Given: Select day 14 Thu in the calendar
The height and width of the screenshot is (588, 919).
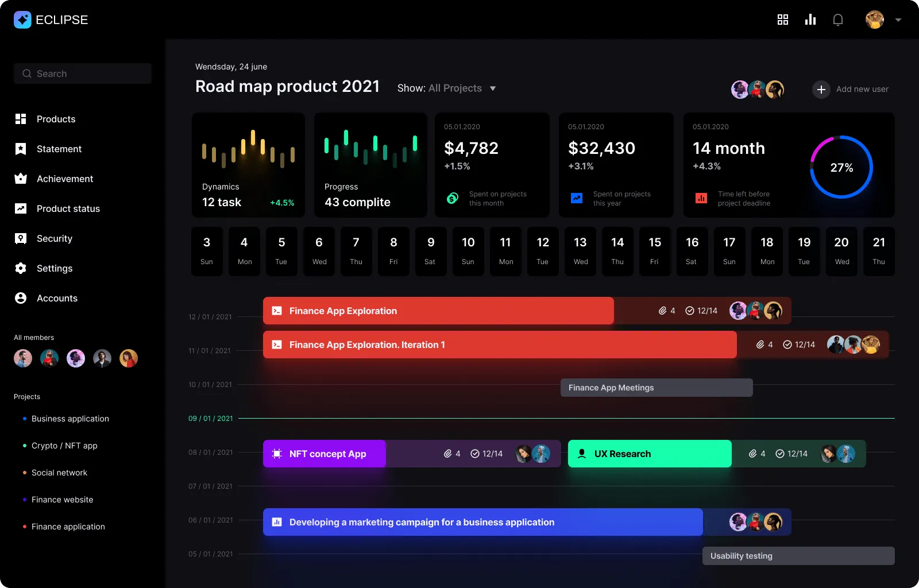Looking at the screenshot, I should click(617, 251).
